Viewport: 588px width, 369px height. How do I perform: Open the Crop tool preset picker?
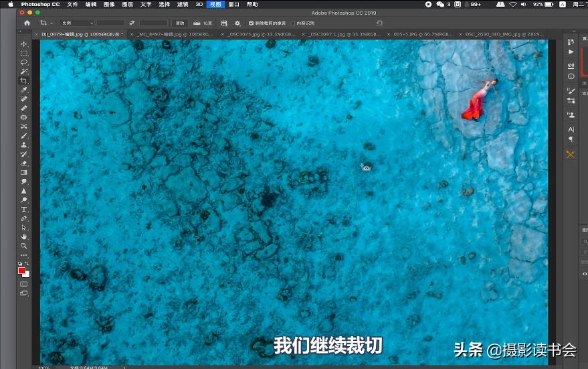click(46, 23)
